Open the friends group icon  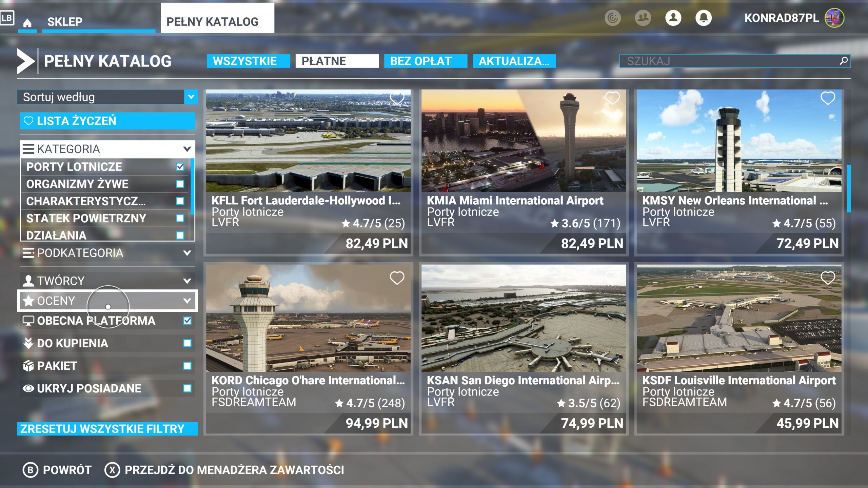(643, 18)
